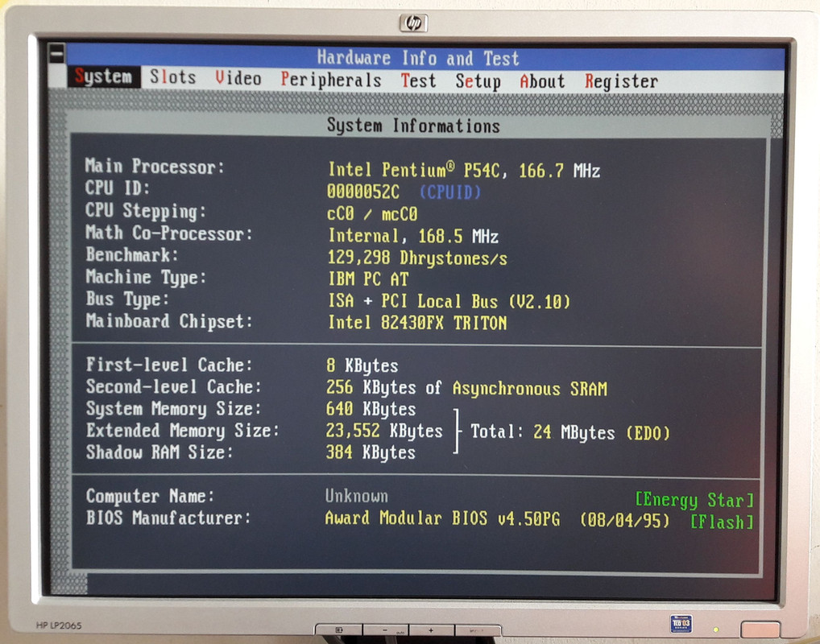Screen dimensions: 820x644
Task: Click the Asynchronous SRAM text
Action: [530, 389]
